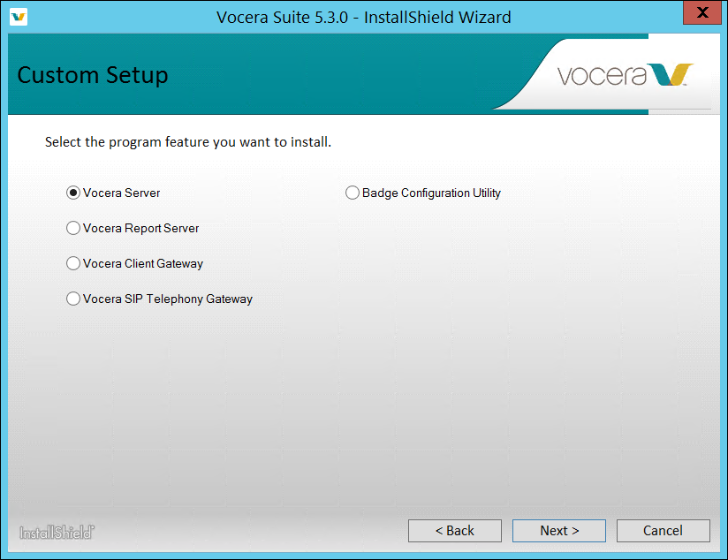This screenshot has height=560, width=728.
Task: Close the InstallShield Wizard window
Action: pyautogui.click(x=701, y=13)
